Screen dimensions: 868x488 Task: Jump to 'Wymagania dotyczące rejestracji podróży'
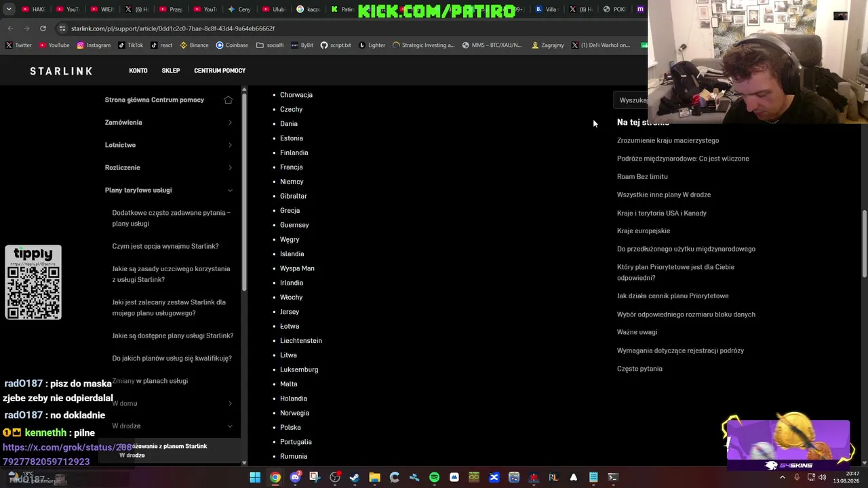tap(680, 350)
